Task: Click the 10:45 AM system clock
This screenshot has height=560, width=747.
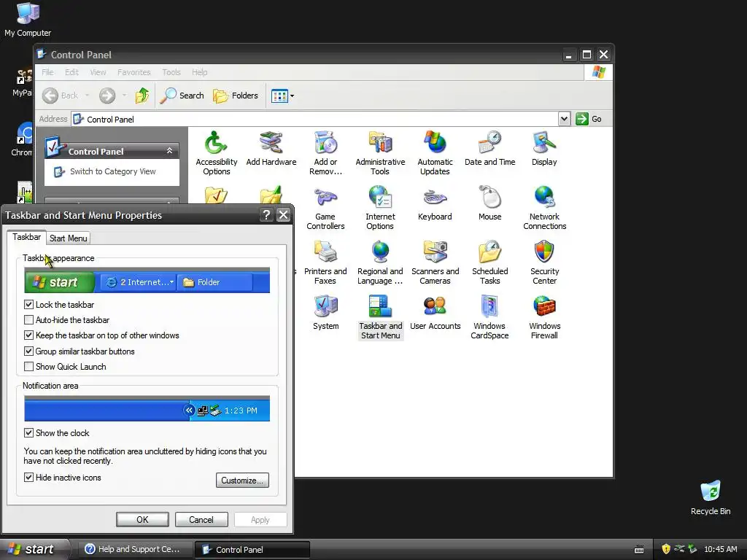Action: pos(720,550)
